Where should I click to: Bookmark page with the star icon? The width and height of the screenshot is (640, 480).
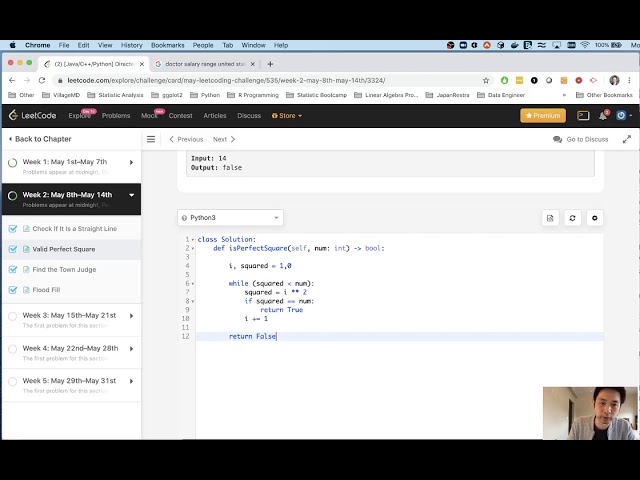pos(486,80)
